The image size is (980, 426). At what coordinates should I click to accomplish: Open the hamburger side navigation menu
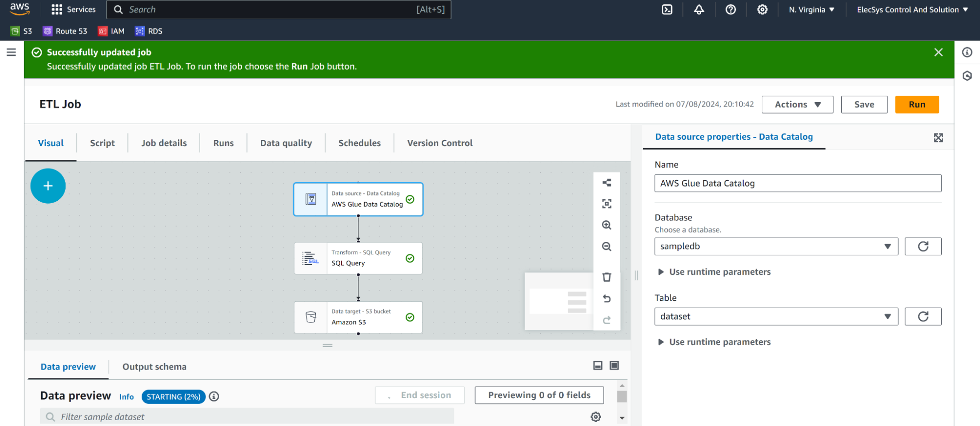[11, 52]
